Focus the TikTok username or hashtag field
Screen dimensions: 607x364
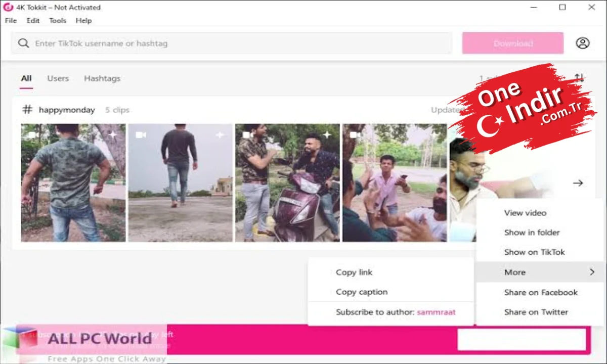click(232, 43)
